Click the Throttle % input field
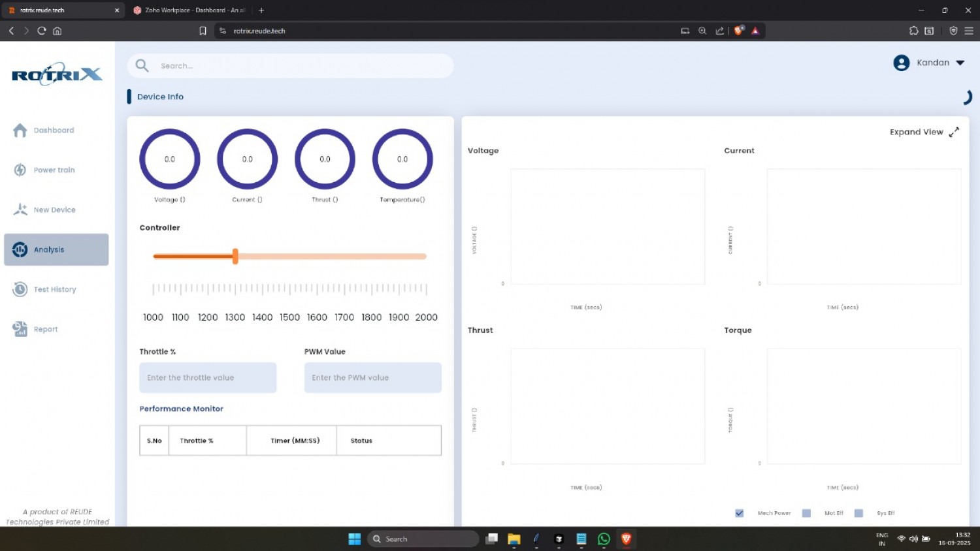This screenshot has height=551, width=980. [208, 378]
